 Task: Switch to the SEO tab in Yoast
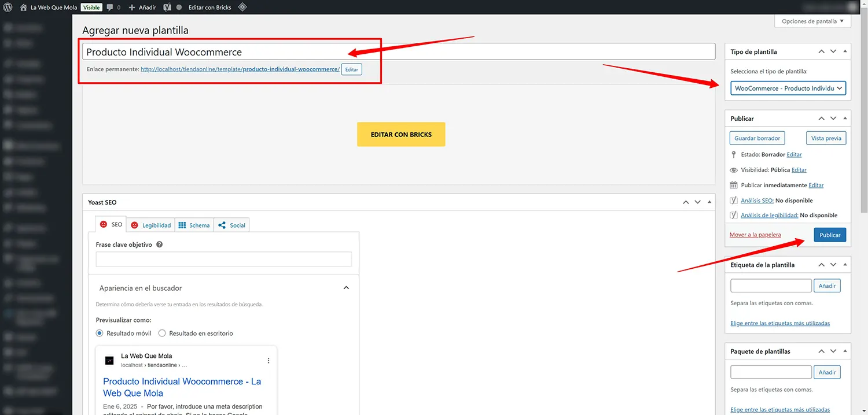coord(111,224)
